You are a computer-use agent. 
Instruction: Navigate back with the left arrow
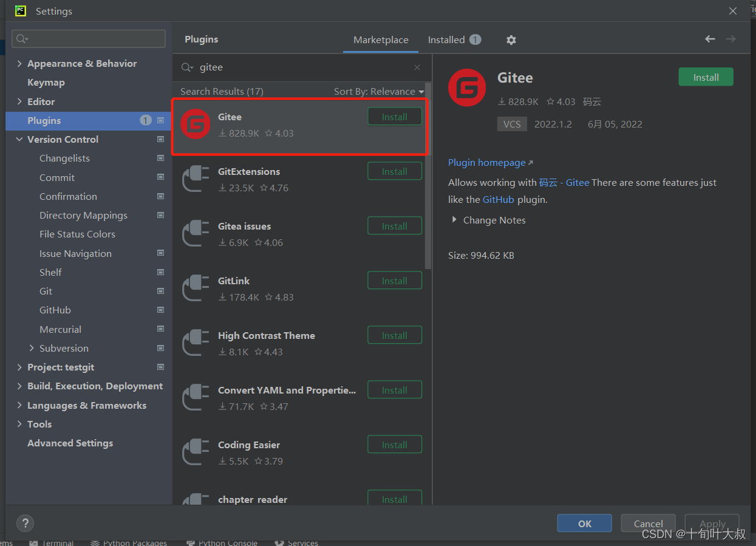click(x=710, y=39)
